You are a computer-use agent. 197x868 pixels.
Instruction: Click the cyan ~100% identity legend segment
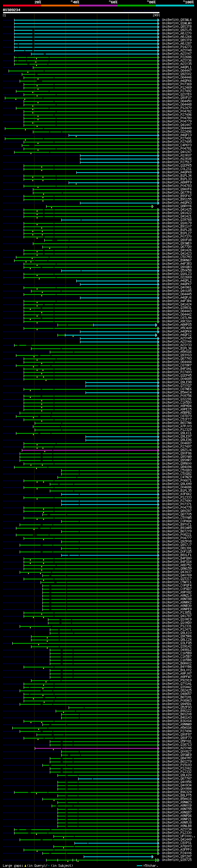[175, 6]
